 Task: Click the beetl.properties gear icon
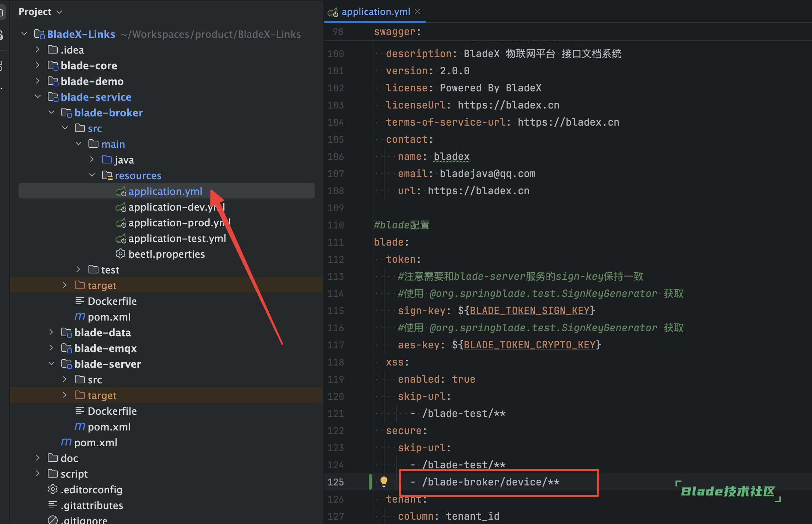121,254
